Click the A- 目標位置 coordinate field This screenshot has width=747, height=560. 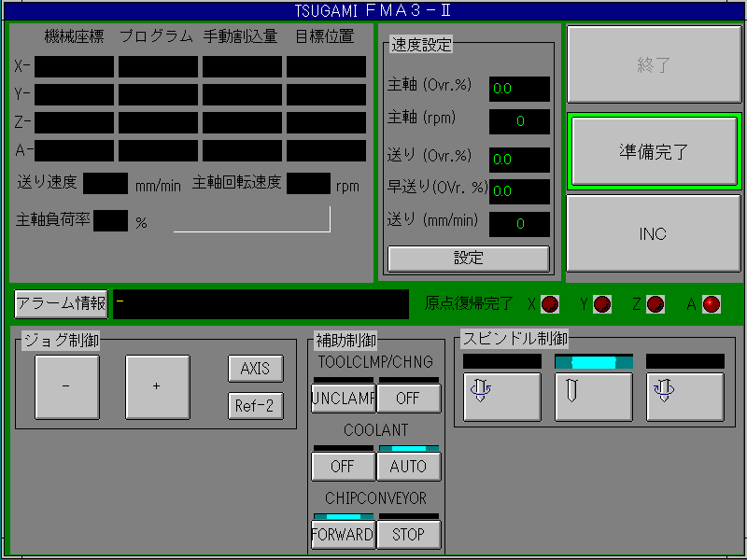click(326, 150)
